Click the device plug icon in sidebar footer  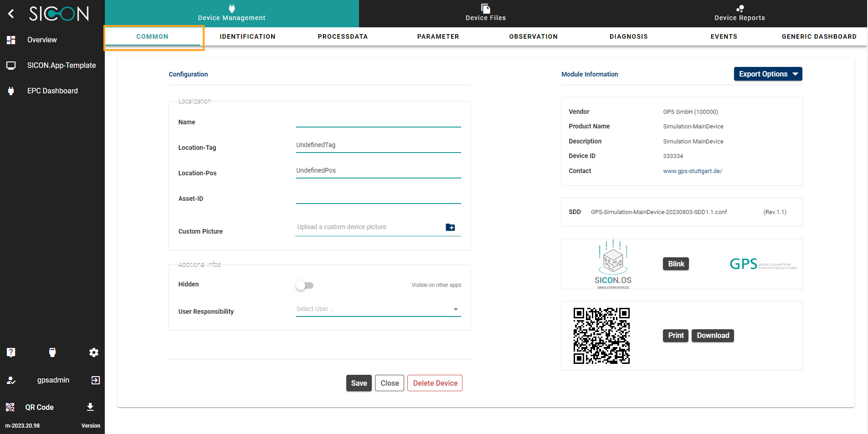[x=52, y=352]
